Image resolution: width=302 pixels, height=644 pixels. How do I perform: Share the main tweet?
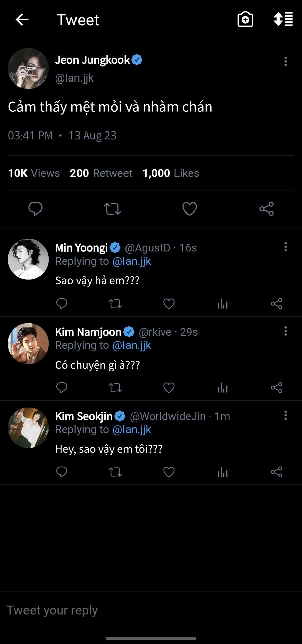267,209
